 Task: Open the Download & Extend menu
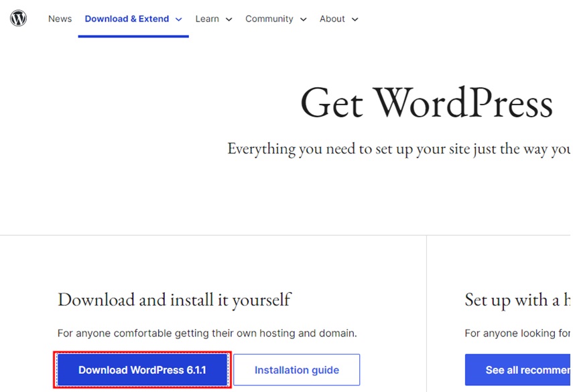[x=127, y=19]
